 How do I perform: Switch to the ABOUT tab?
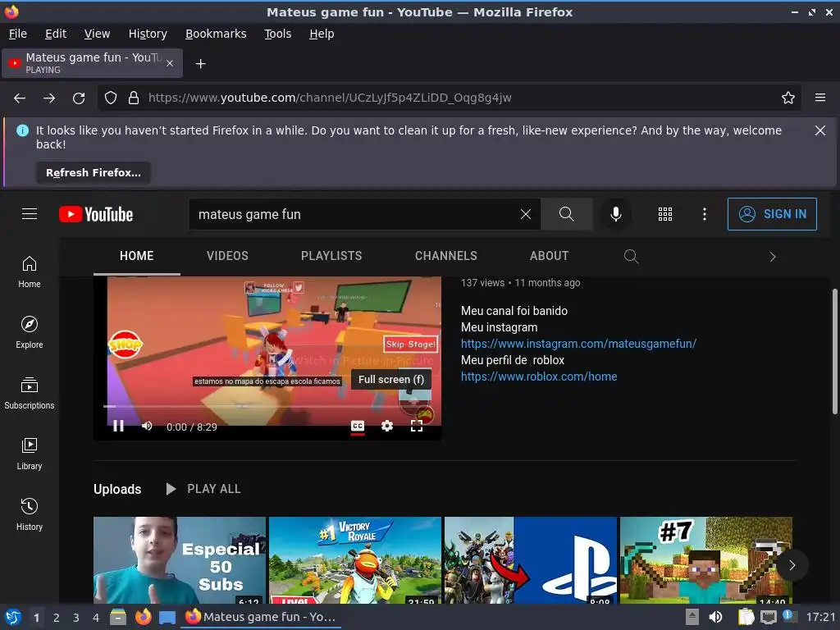(x=549, y=256)
